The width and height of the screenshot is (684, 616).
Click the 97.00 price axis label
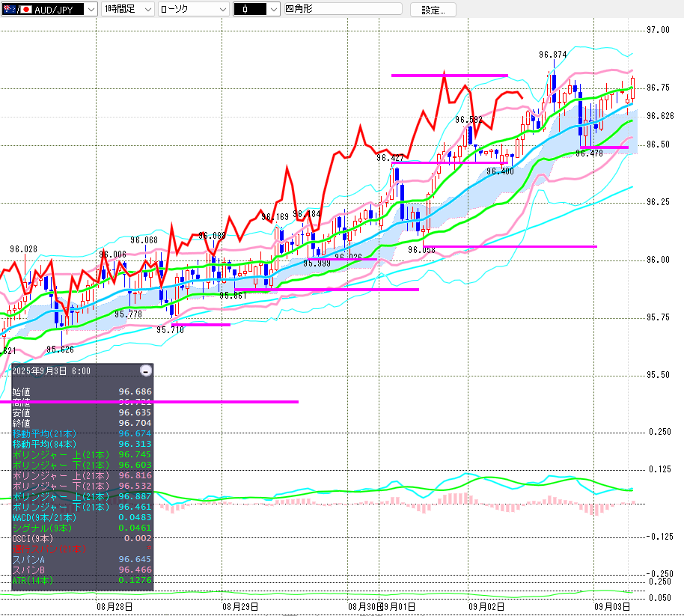658,30
